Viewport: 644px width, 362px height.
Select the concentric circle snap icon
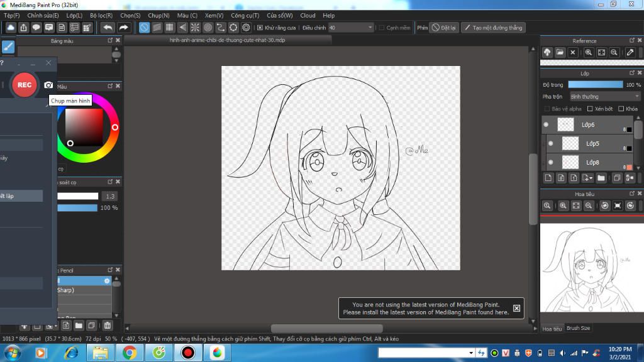(x=208, y=28)
